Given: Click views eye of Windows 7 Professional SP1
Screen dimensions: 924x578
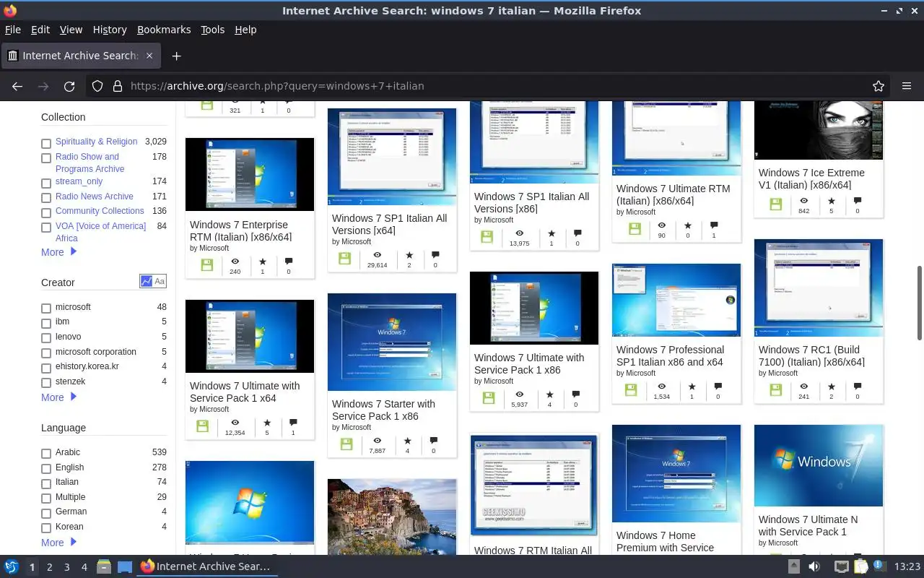Looking at the screenshot, I should tap(661, 387).
